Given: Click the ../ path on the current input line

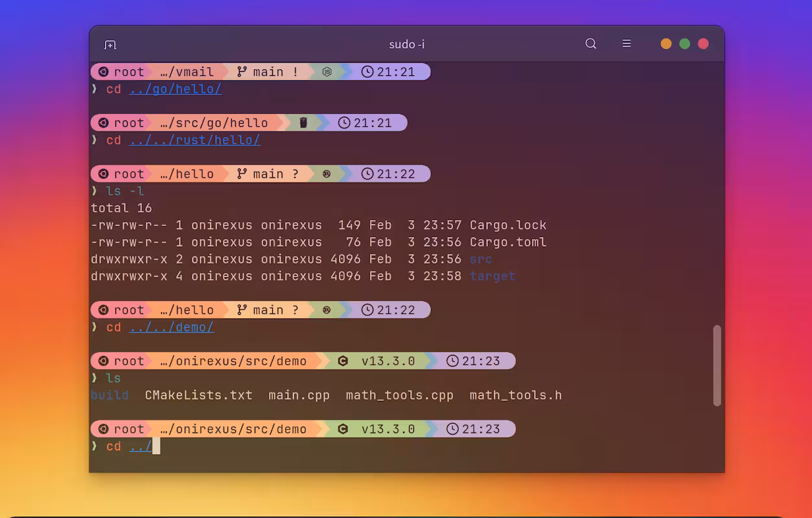Looking at the screenshot, I should [x=141, y=447].
